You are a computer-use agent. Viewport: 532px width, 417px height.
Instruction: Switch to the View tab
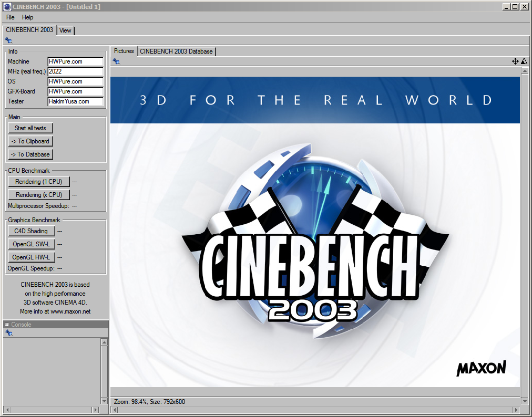click(x=65, y=30)
